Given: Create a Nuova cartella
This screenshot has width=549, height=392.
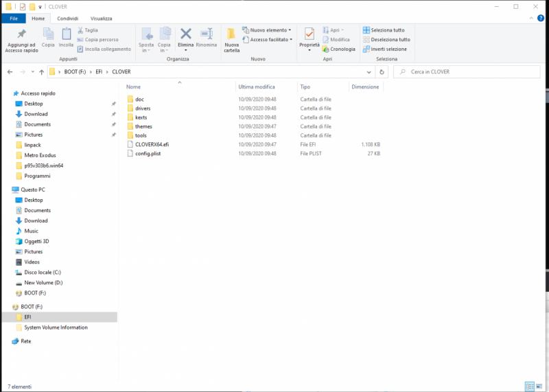Looking at the screenshot, I should coord(231,40).
